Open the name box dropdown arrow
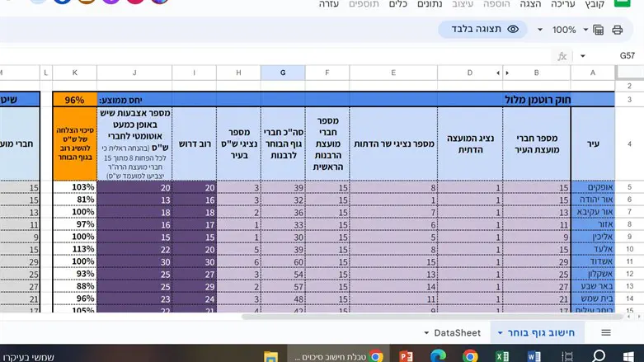 [582, 56]
